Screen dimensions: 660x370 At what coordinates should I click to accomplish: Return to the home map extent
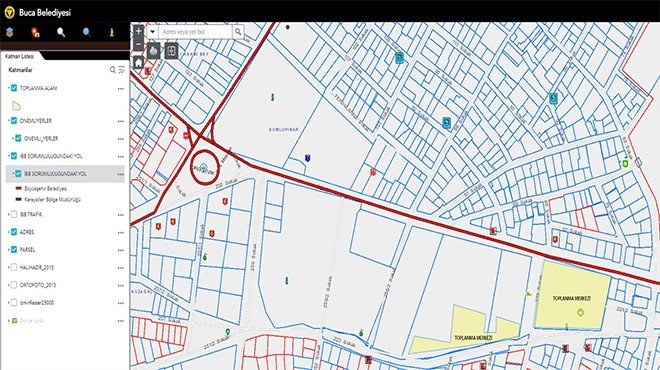click(x=138, y=63)
